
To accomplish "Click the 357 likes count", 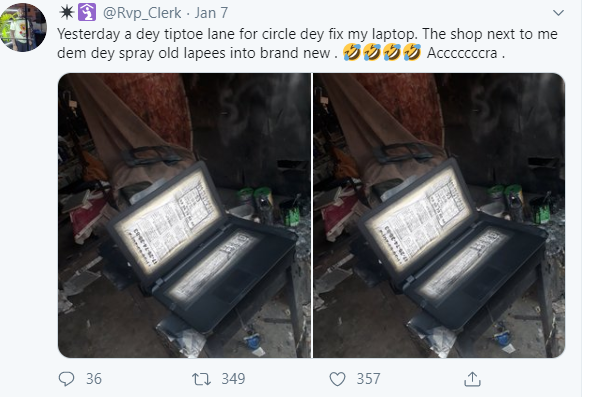I will 368,379.
